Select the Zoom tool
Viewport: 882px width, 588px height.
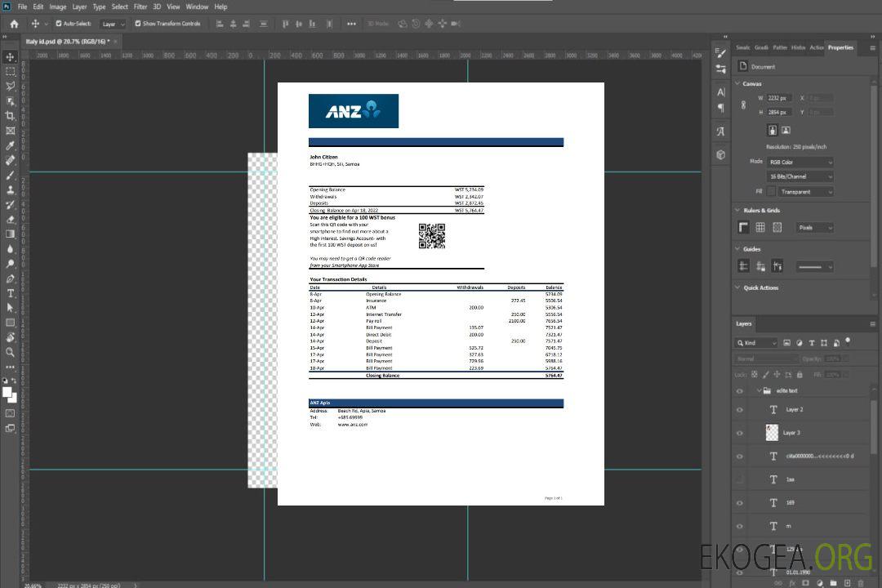point(10,352)
